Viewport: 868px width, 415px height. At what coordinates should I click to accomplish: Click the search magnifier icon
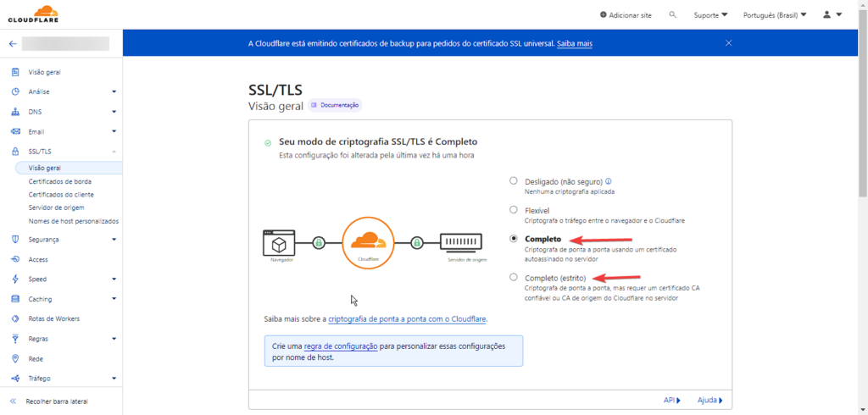point(672,15)
